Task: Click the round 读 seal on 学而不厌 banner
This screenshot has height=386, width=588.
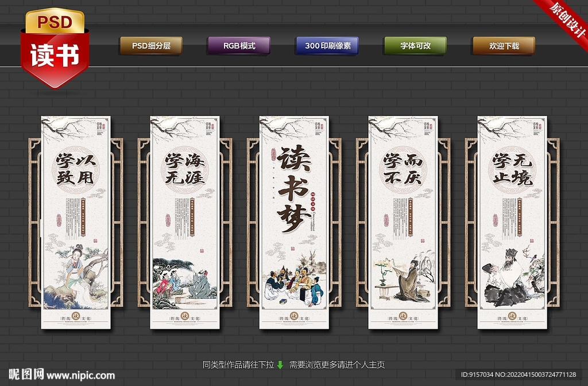Action: [403, 317]
